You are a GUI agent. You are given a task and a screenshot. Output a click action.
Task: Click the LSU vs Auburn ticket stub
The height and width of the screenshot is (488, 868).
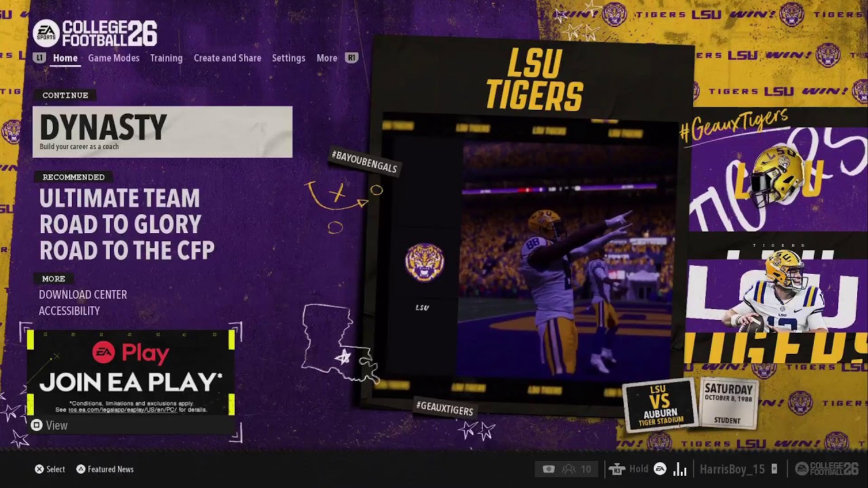pos(660,407)
